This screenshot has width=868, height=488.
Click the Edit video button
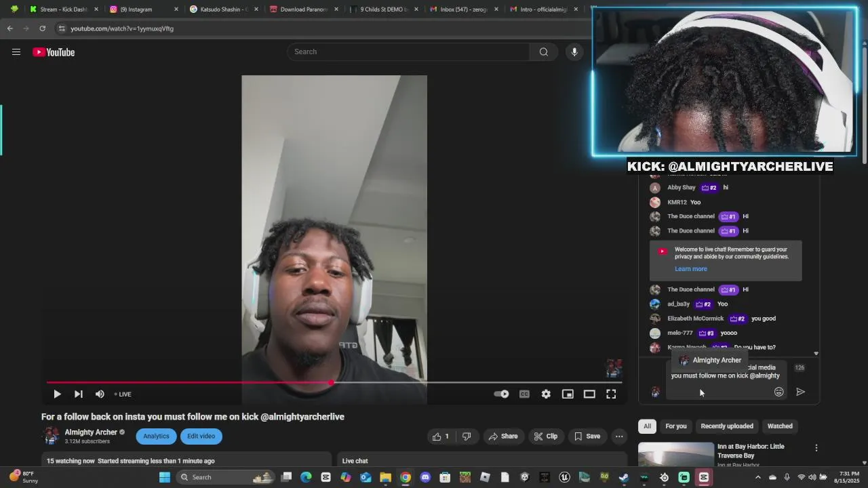pos(201,436)
